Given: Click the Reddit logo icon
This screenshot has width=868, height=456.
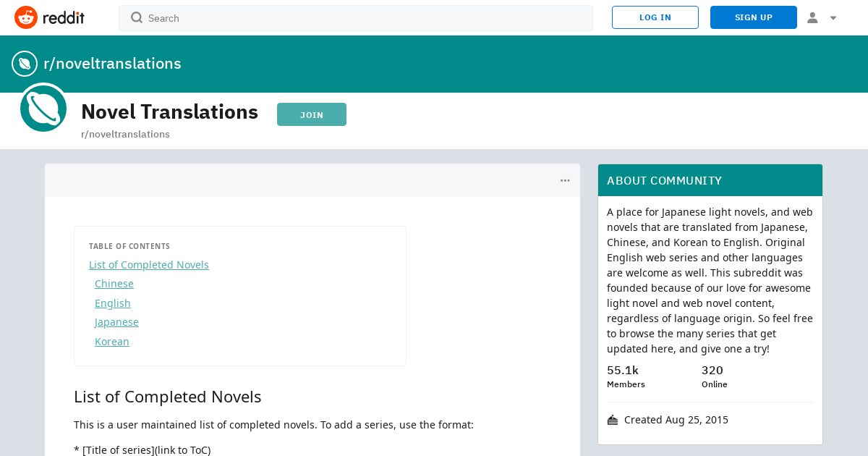Looking at the screenshot, I should (x=26, y=17).
